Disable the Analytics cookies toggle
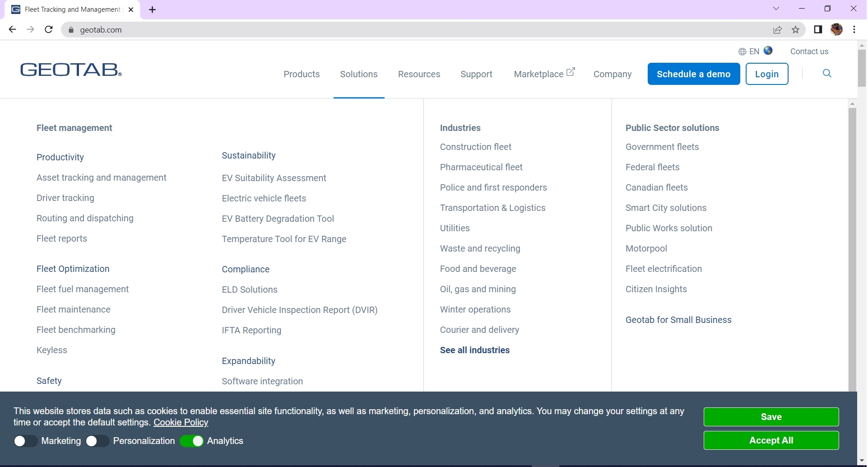 click(192, 441)
